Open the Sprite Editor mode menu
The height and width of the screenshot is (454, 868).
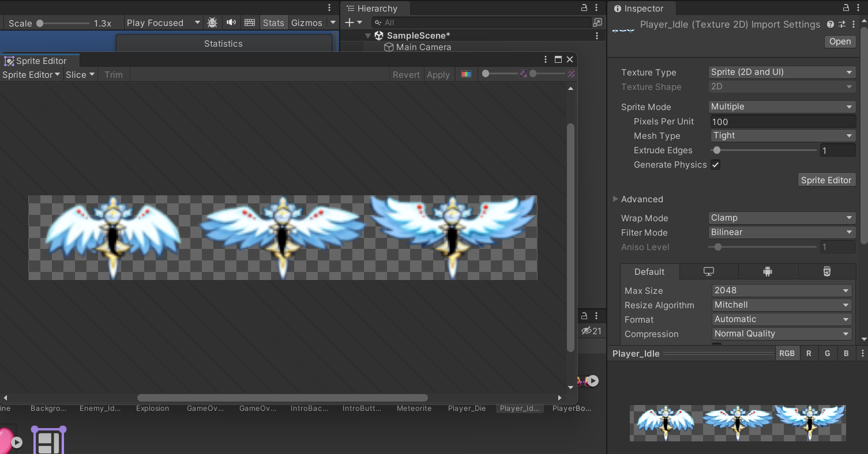pyautogui.click(x=31, y=74)
